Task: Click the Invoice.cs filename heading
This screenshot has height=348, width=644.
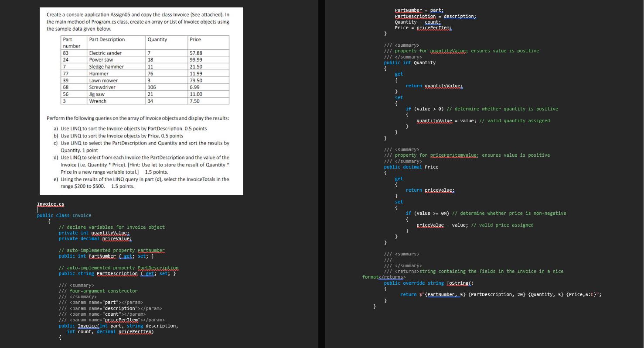Action: 50,203
